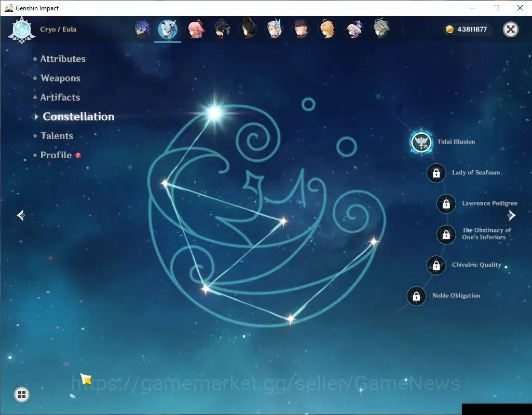This screenshot has width=532, height=415.
Task: Switch to the dark-haired green-clad character portrait
Action: pos(248,29)
